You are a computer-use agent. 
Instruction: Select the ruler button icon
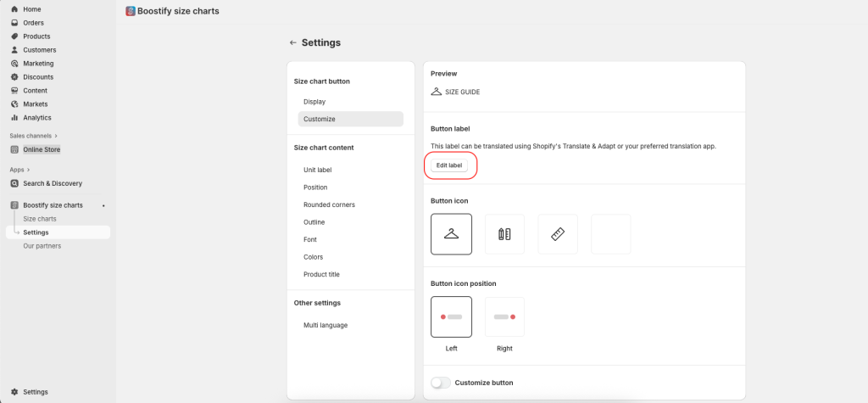558,234
